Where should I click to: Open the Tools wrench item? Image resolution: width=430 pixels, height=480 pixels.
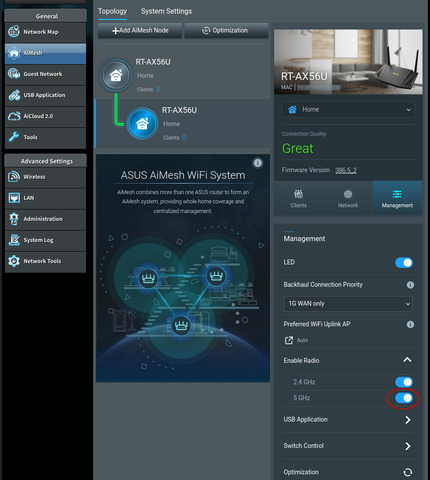tap(45, 137)
